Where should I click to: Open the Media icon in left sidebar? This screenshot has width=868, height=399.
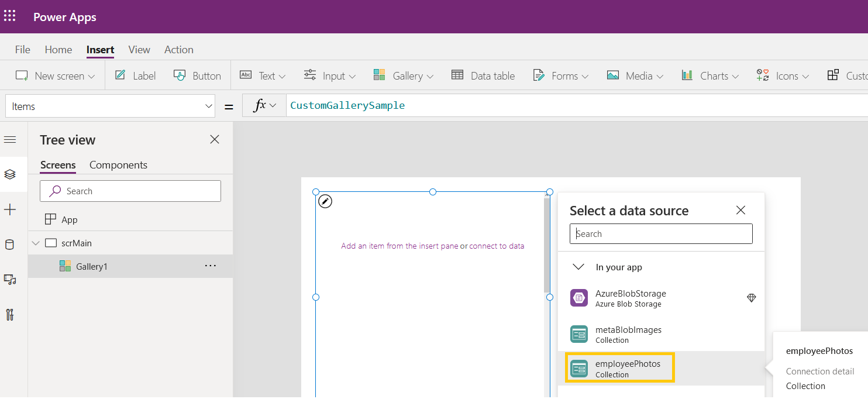coord(10,280)
